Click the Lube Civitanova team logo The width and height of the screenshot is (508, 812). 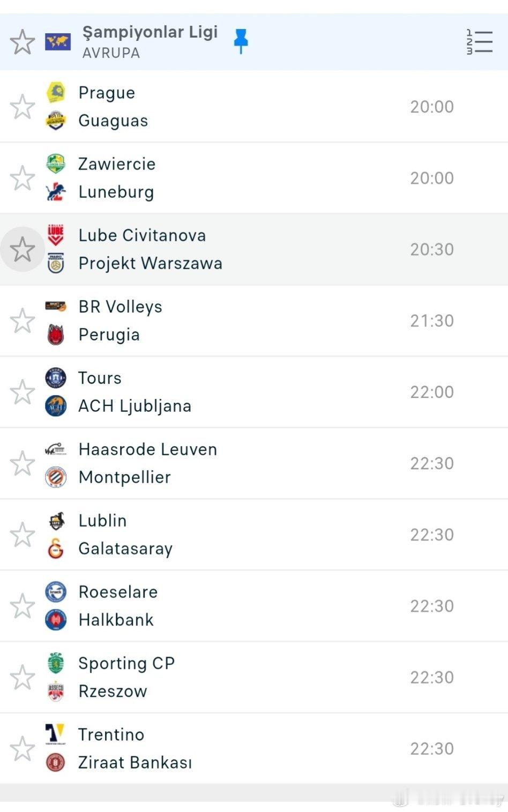point(56,235)
